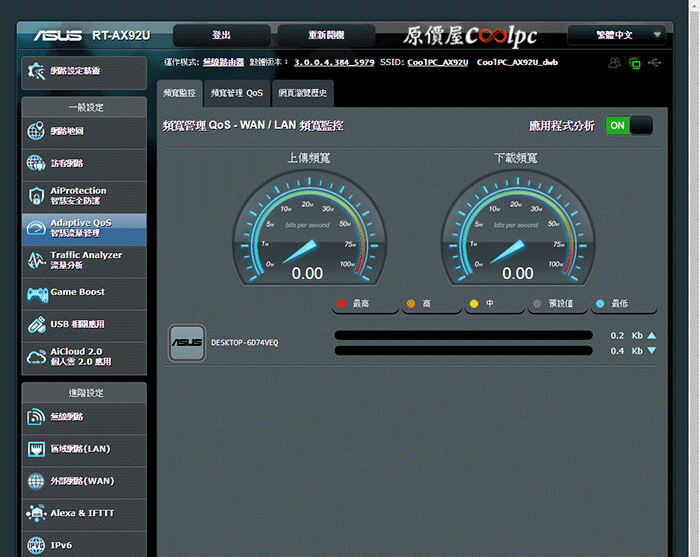Select the orange high priority swatch
This screenshot has height=557, width=700.
pos(411,304)
